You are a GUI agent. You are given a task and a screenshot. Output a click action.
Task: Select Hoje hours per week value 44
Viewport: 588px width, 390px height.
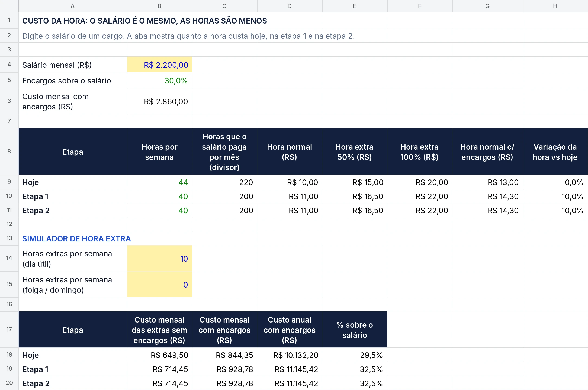coord(159,182)
